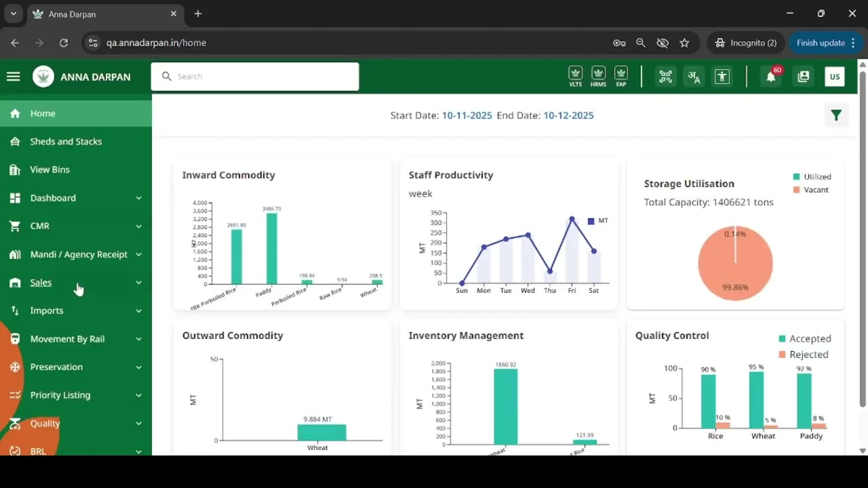Toggle the Utilized legend swatch
Screen dimensions: 868x488
pyautogui.click(x=797, y=177)
